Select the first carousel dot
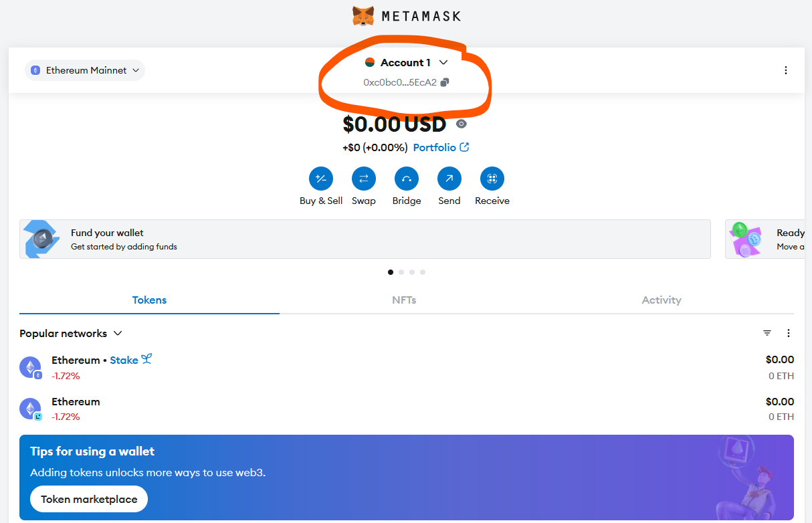 391,272
